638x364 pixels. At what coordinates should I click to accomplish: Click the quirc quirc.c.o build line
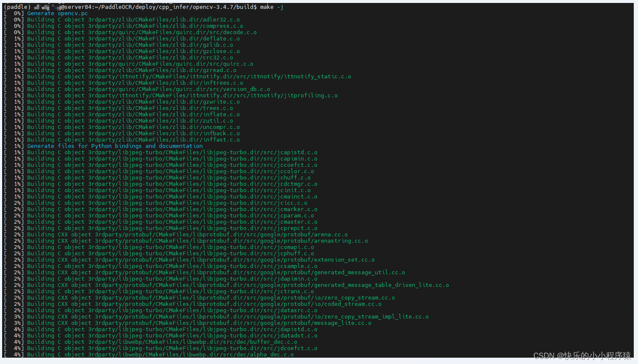click(129, 64)
